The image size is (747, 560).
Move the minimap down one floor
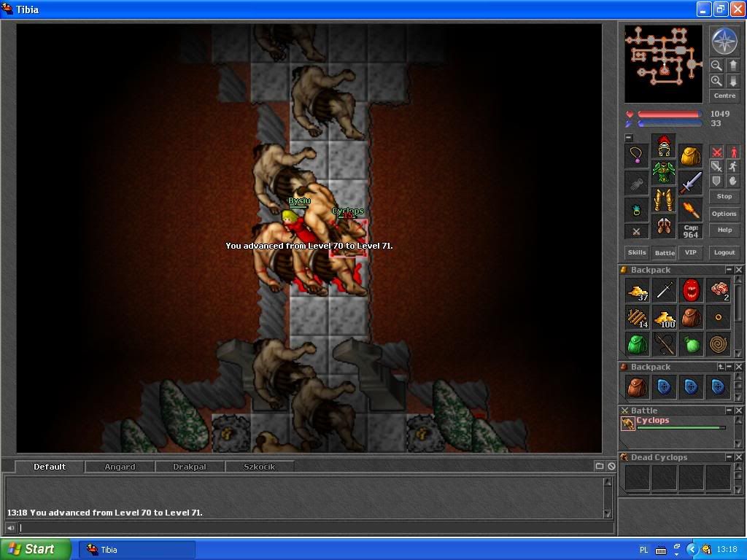(732, 81)
